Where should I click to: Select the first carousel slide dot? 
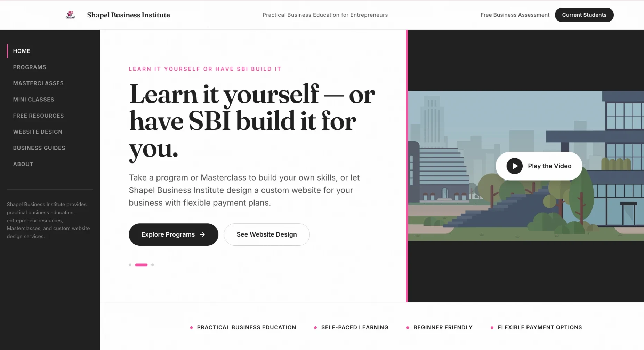[130, 265]
